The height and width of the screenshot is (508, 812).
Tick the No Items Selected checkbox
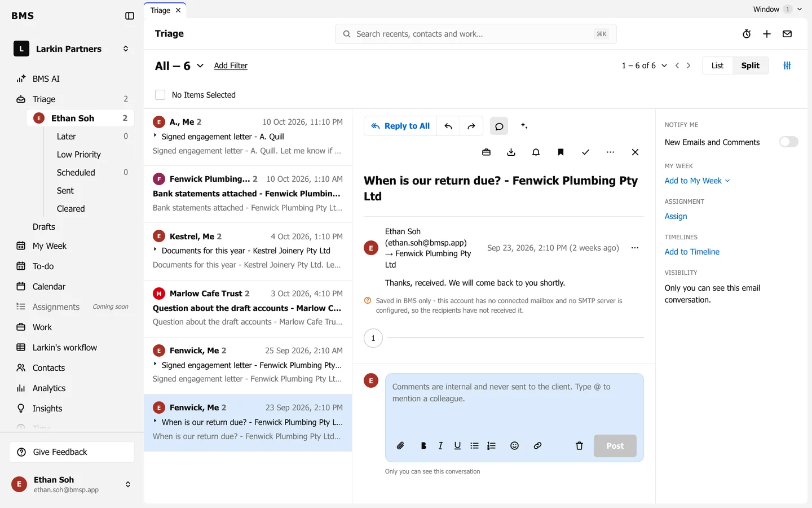coord(160,95)
